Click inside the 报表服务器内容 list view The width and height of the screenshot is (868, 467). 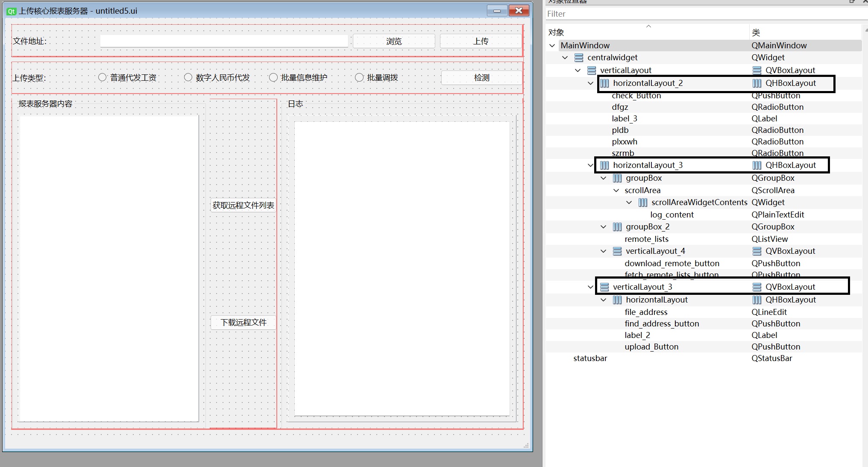coord(108,268)
